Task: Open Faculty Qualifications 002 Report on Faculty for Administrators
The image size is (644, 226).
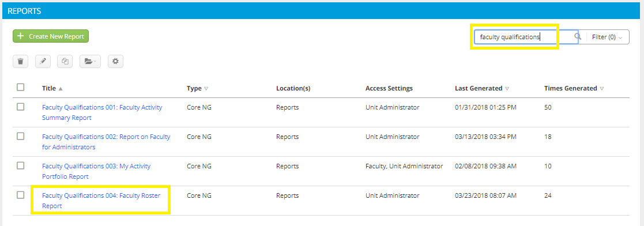Action: [x=106, y=142]
